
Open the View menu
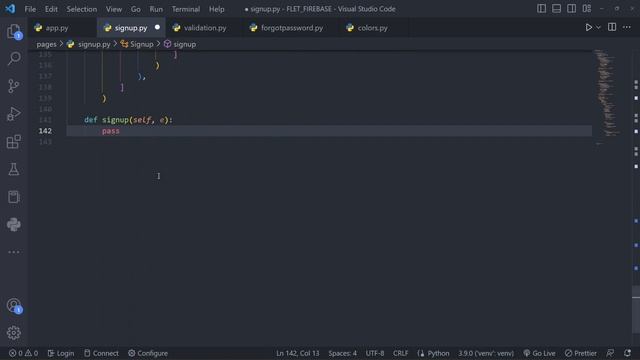point(114,9)
